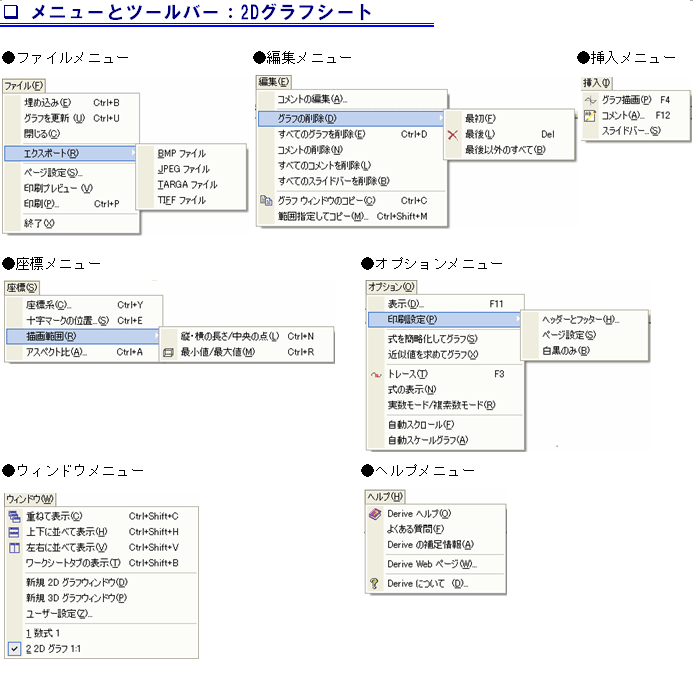Open the オプション(O) menu

[391, 287]
